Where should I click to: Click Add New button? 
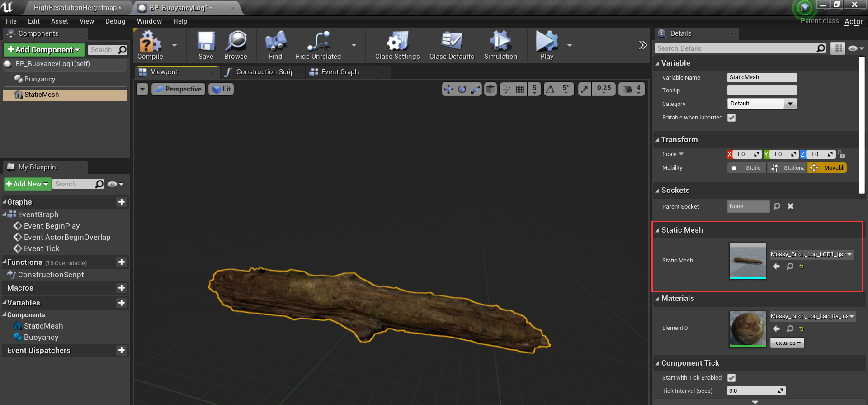coord(28,184)
